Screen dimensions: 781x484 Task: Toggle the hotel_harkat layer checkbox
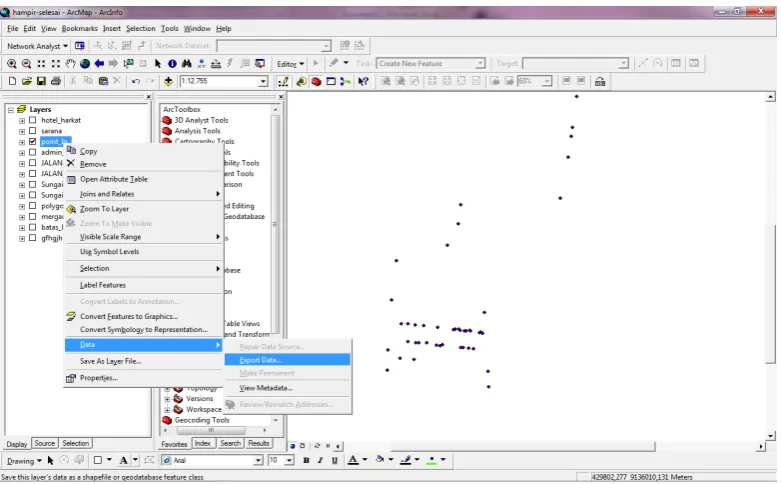33,120
